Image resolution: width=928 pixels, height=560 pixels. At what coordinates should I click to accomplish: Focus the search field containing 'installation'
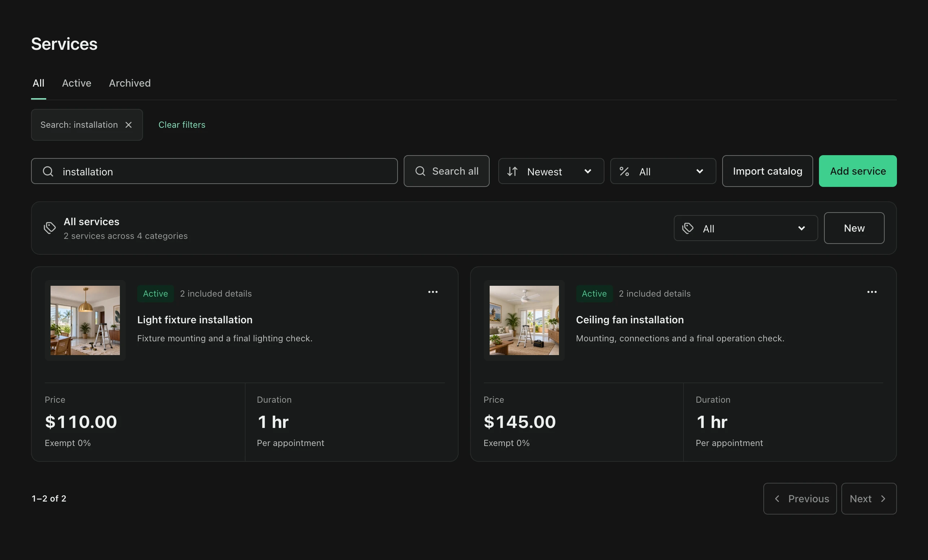(214, 171)
